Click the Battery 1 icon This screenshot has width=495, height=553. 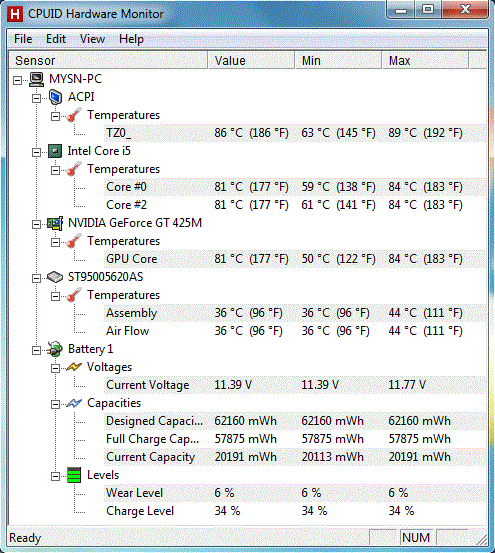pyautogui.click(x=55, y=349)
